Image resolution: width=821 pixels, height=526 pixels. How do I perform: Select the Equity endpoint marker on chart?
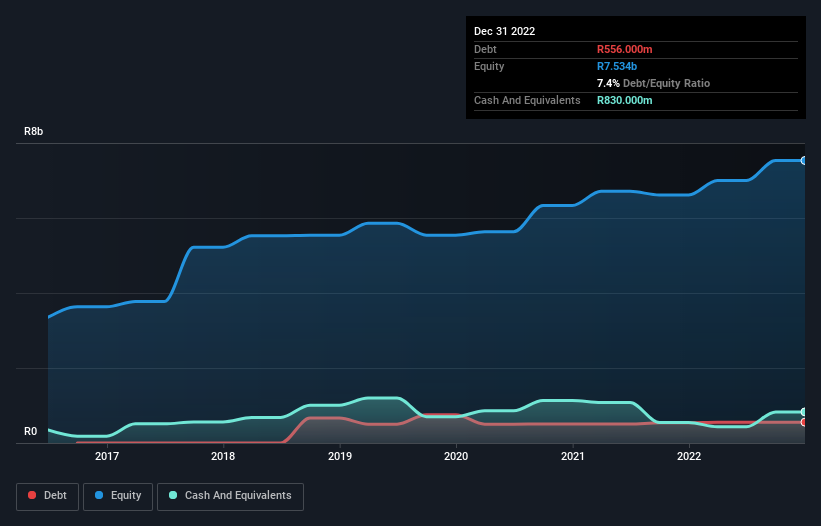pyautogui.click(x=804, y=161)
